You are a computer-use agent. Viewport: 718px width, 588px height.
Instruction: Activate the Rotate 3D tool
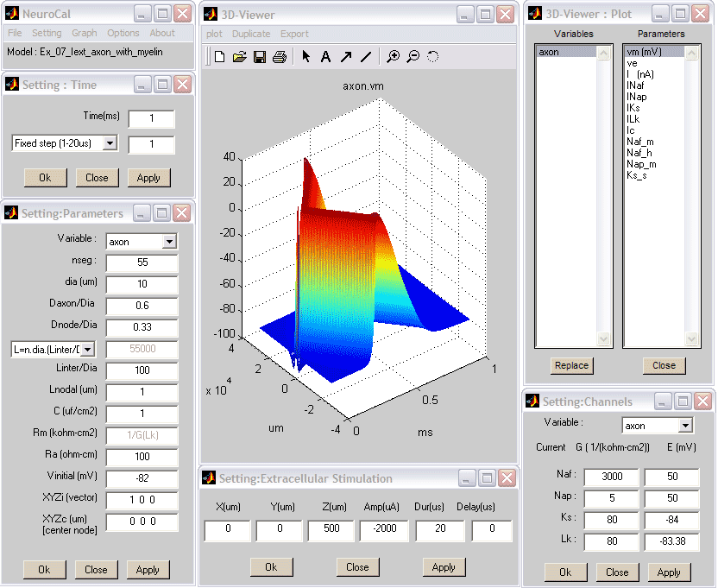coord(432,56)
